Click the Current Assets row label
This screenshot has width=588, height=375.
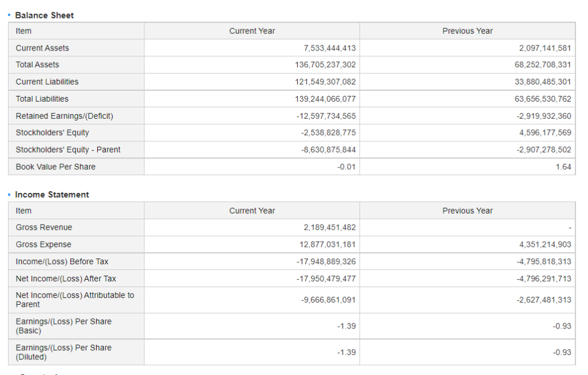point(43,48)
